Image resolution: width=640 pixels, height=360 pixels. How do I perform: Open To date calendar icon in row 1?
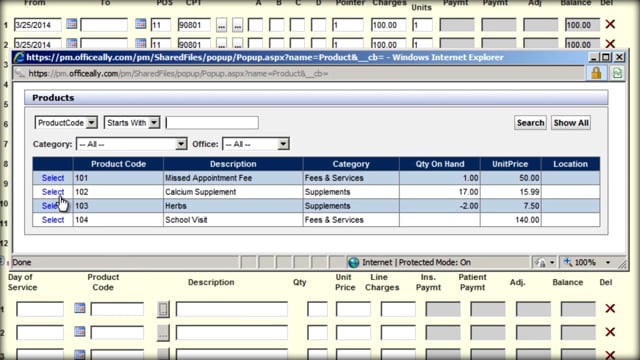[x=140, y=24]
